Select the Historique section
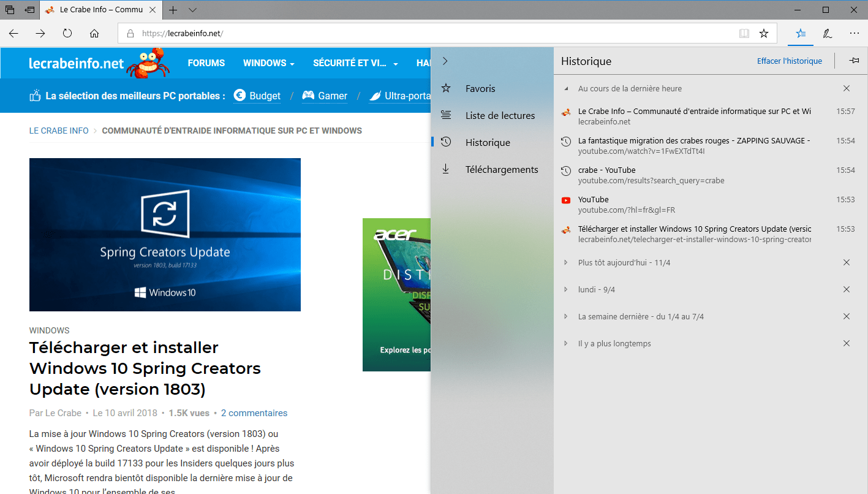 pyautogui.click(x=492, y=142)
